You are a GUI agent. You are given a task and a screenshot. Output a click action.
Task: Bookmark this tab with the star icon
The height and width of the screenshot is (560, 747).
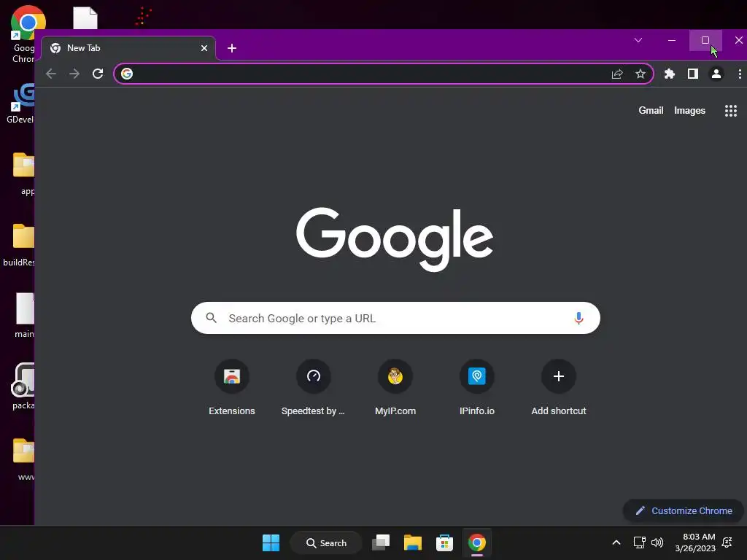point(640,74)
